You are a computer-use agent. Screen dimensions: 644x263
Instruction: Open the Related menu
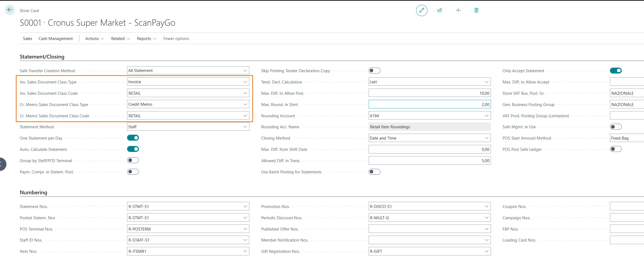click(121, 39)
